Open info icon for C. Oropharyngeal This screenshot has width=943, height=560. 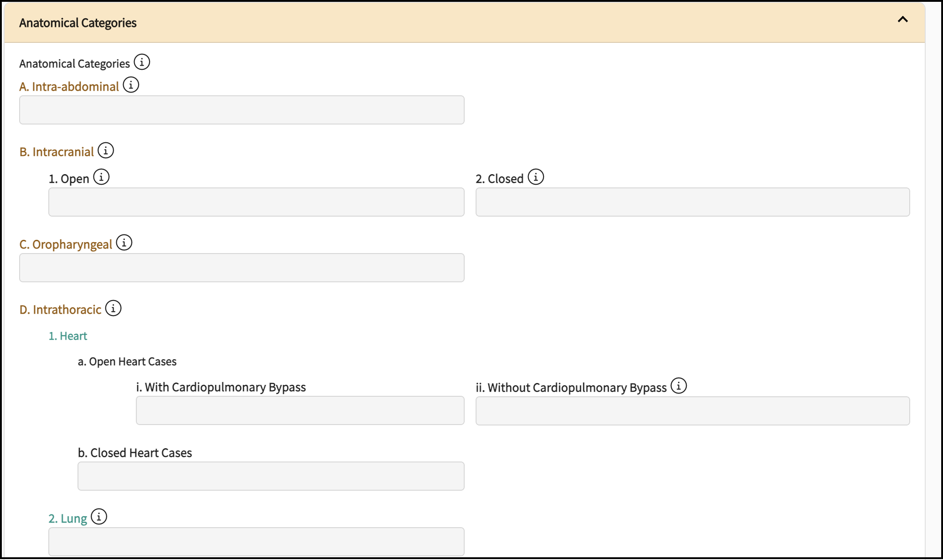point(124,243)
